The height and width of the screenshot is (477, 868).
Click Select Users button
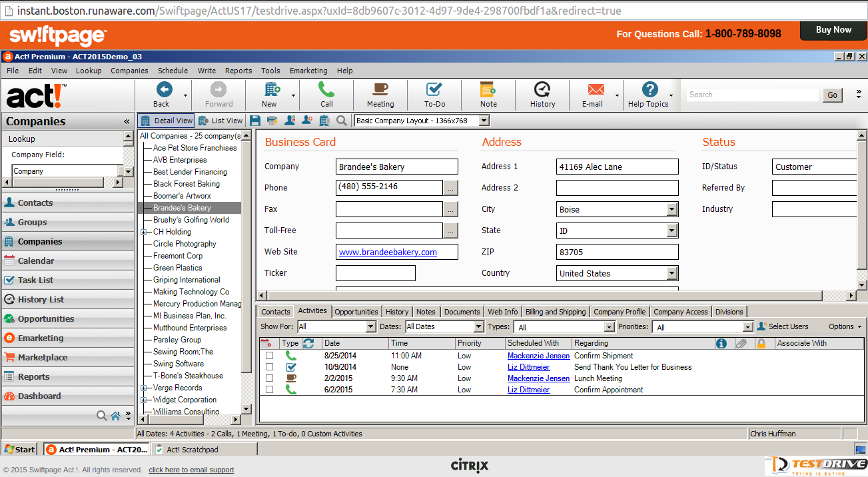(x=783, y=326)
